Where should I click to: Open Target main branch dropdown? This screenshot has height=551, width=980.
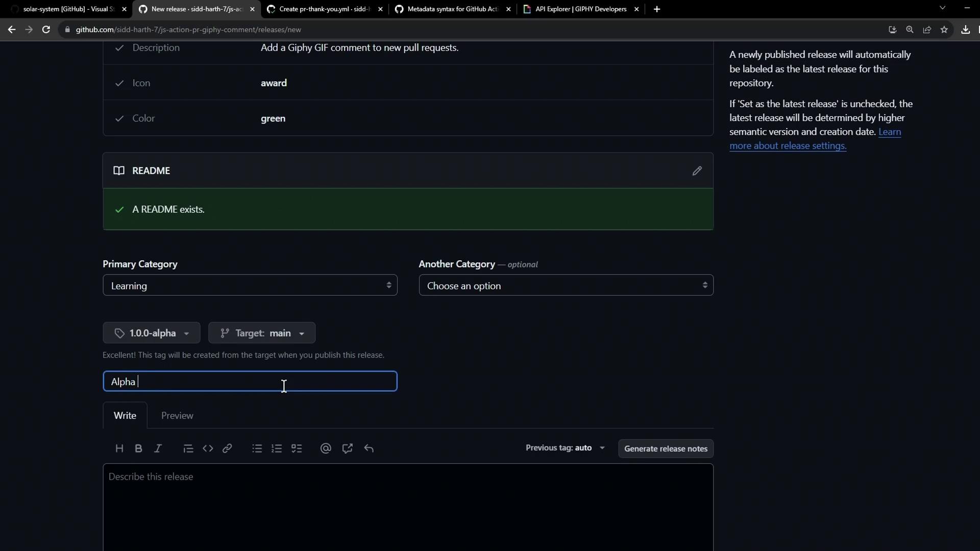pos(262,333)
